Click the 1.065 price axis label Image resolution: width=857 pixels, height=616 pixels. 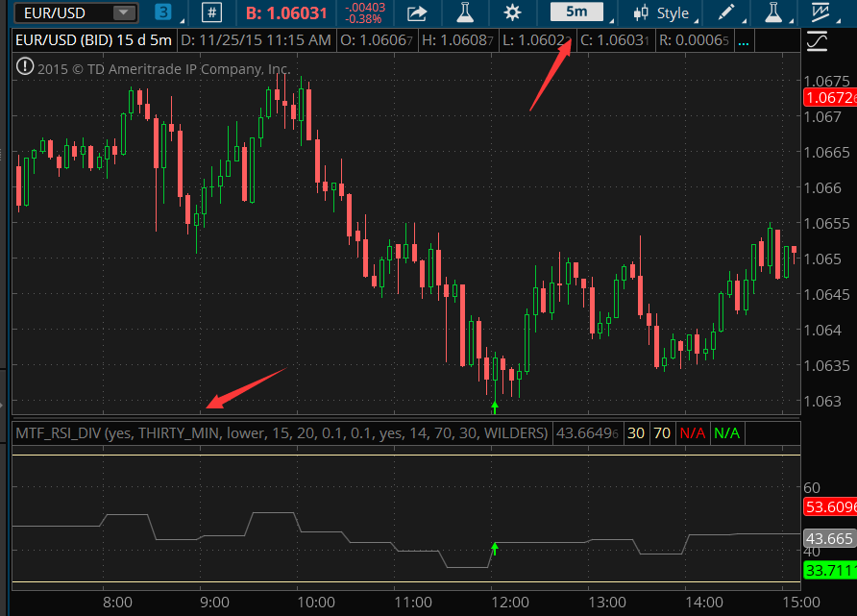[x=822, y=259]
